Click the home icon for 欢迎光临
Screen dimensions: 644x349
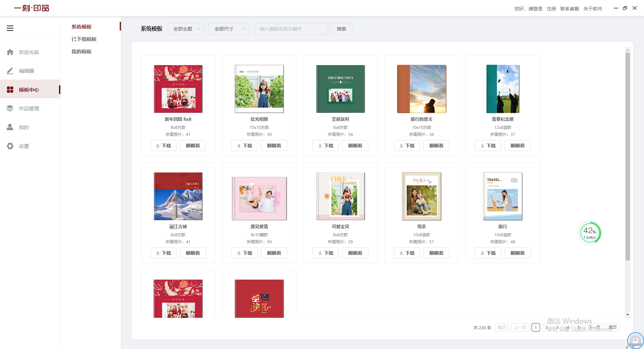[10, 52]
